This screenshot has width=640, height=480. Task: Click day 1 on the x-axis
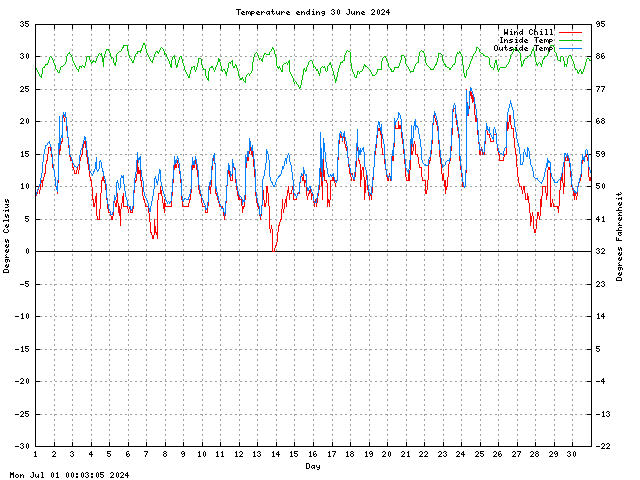pos(36,454)
